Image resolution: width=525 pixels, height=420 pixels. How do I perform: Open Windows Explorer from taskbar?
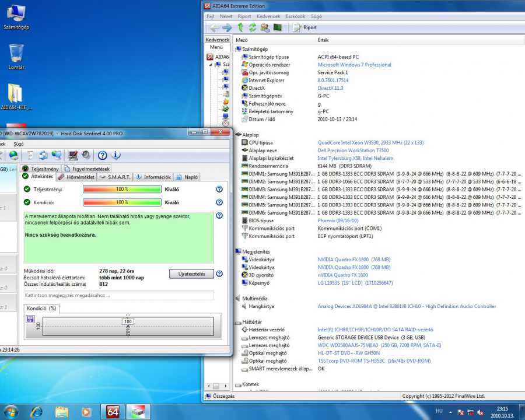62,412
